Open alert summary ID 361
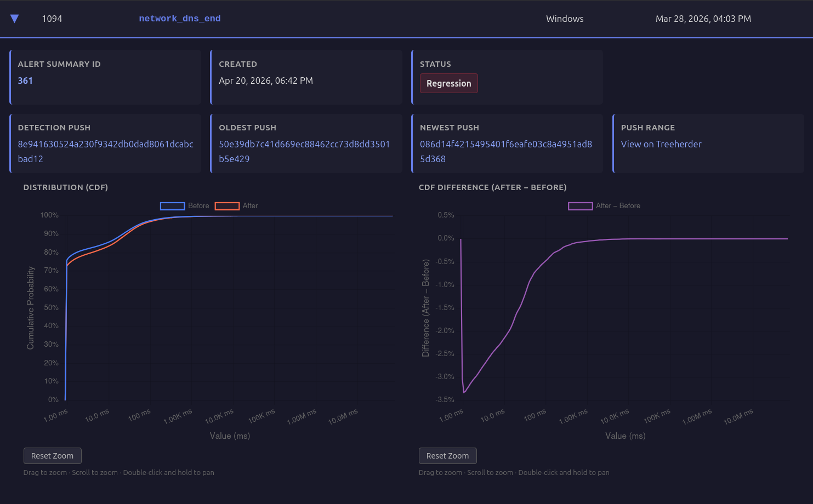 click(x=25, y=81)
